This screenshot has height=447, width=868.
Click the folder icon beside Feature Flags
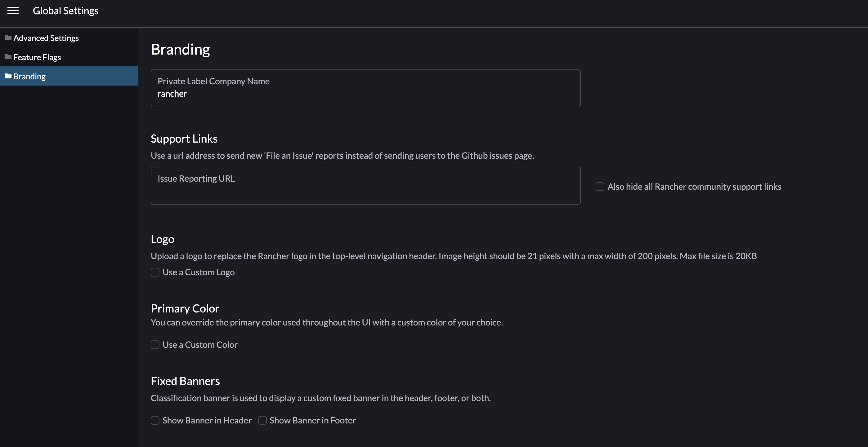point(8,56)
